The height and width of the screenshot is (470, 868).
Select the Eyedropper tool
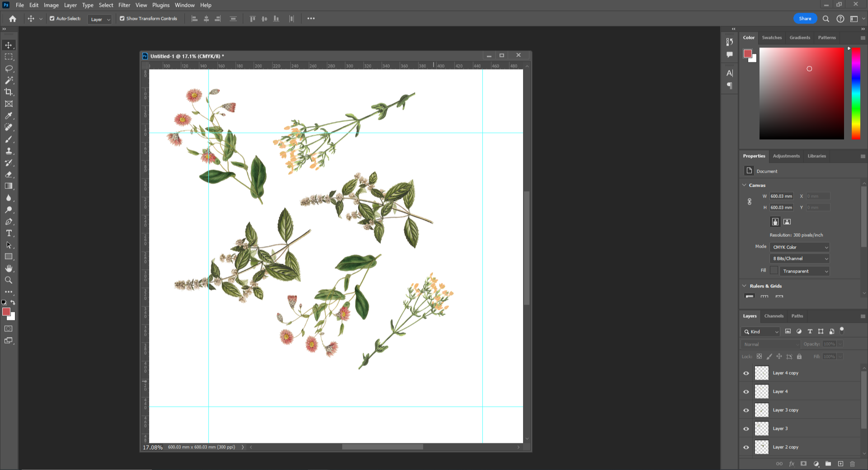coord(9,116)
